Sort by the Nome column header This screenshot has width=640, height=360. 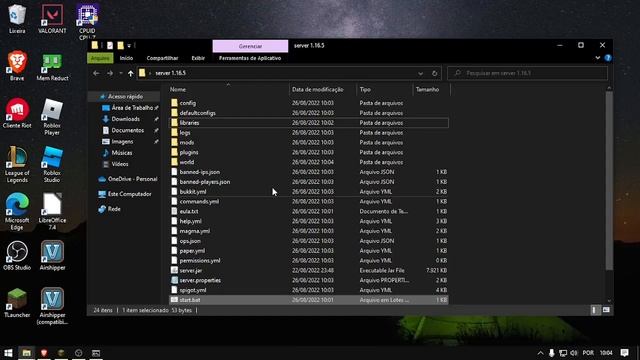point(229,89)
